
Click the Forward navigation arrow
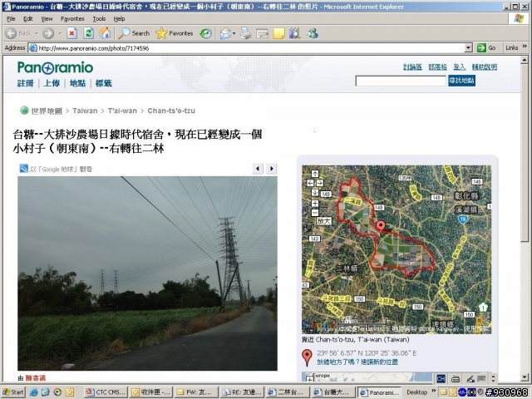[x=48, y=33]
